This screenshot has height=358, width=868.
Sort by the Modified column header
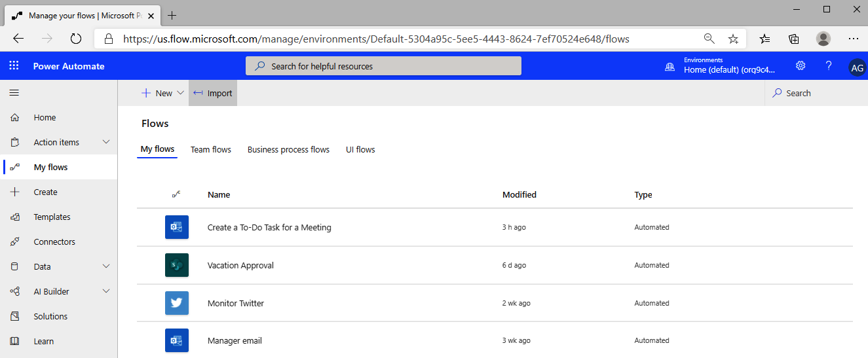pos(519,194)
